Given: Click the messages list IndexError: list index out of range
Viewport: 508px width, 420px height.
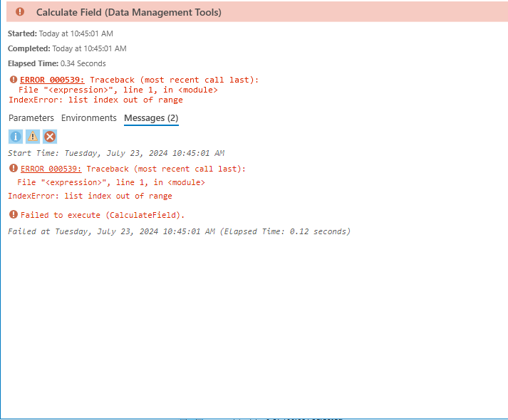Looking at the screenshot, I should point(90,196).
